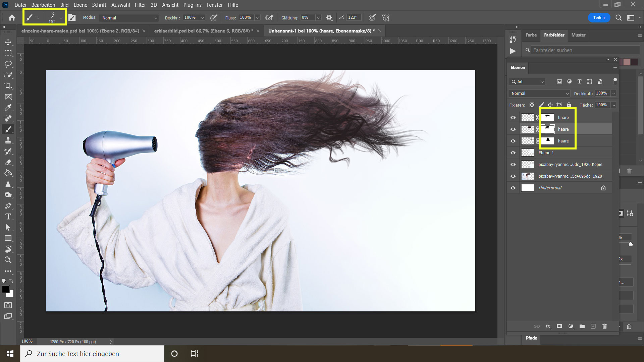Select the Crop tool
The image size is (644, 362).
click(x=8, y=86)
